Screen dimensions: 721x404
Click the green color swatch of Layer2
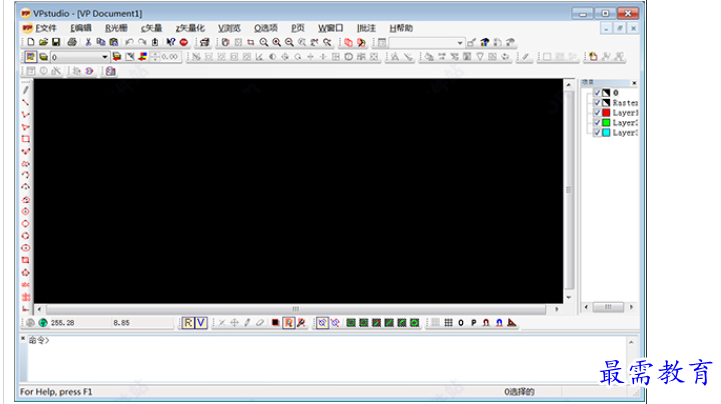point(606,123)
